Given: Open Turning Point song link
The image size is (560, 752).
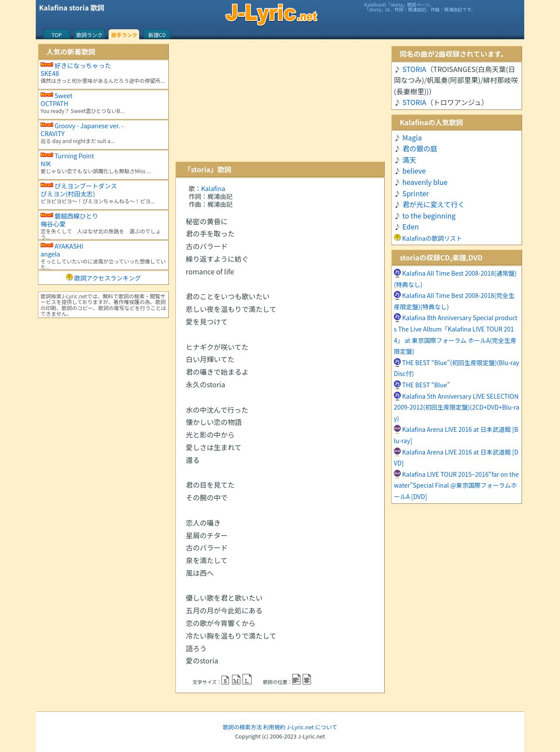Looking at the screenshot, I should [x=74, y=156].
